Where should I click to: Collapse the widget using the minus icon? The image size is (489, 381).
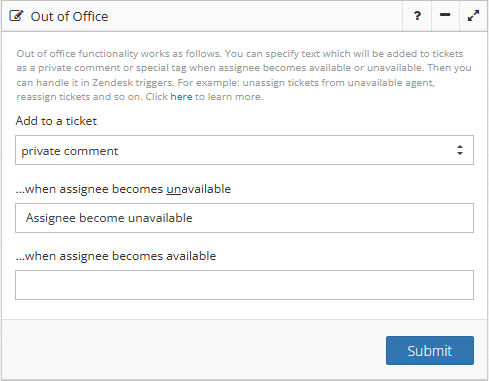pyautogui.click(x=445, y=16)
